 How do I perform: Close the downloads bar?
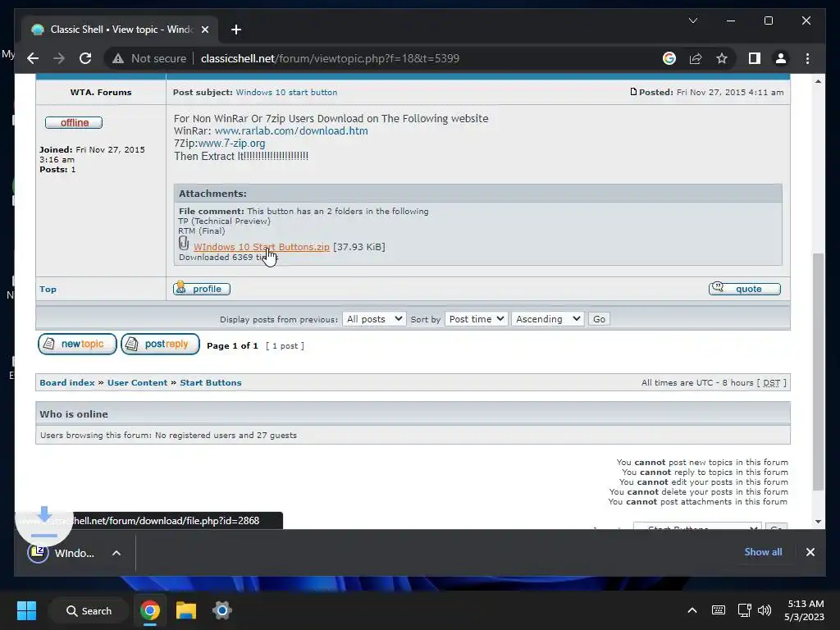[x=810, y=552]
